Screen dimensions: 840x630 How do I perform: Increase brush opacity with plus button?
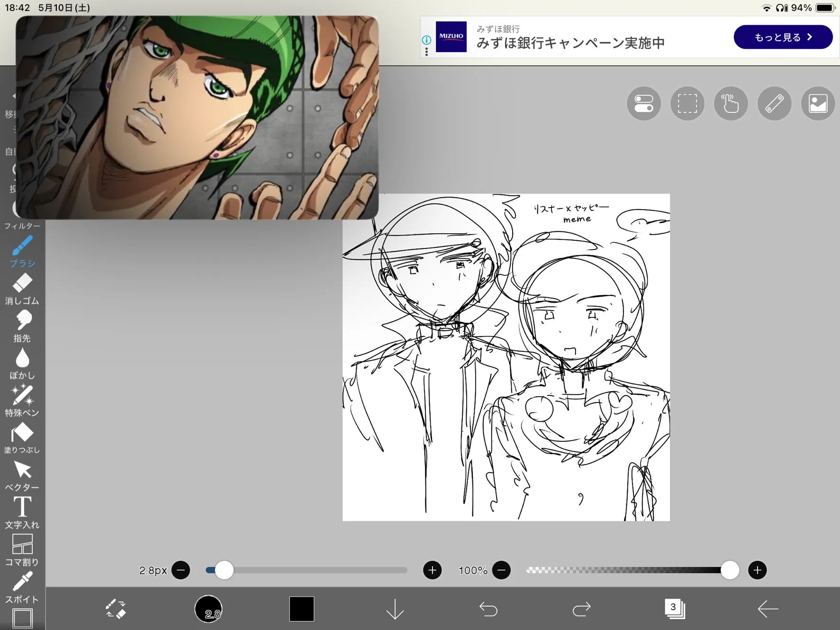click(x=757, y=570)
